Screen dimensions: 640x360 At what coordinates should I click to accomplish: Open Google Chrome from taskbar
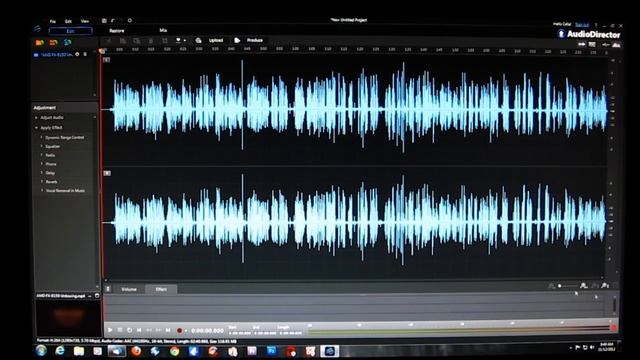(174, 351)
